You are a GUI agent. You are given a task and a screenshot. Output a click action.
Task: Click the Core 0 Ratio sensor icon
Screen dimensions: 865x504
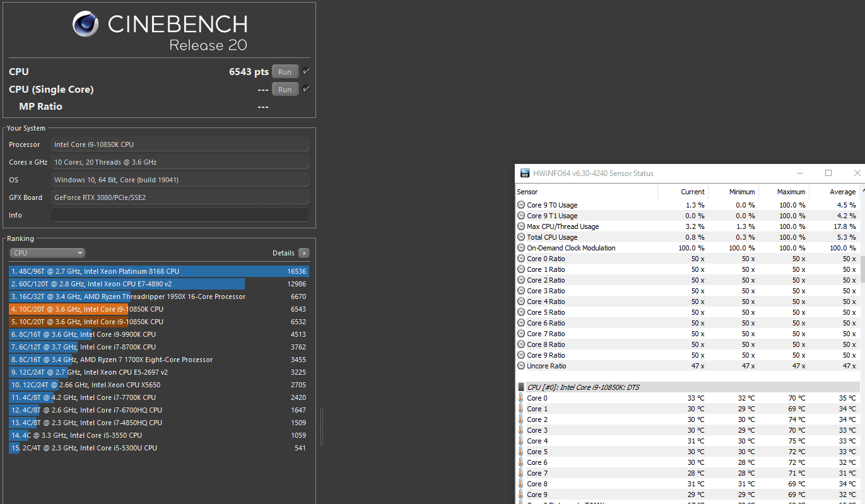coord(521,259)
